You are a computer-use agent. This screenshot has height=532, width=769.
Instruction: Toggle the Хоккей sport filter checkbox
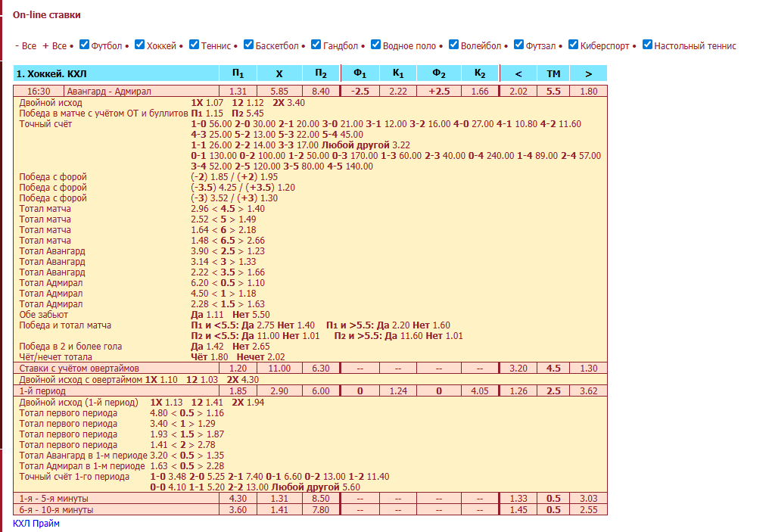pyautogui.click(x=140, y=45)
